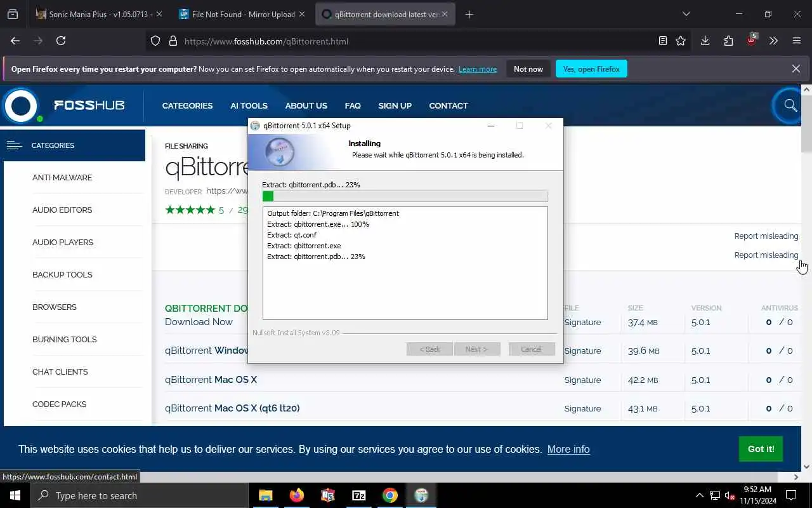The height and width of the screenshot is (508, 812).
Task: Click 'Output folder: C:\Program Files\qBittorrent' log line
Action: click(x=333, y=213)
